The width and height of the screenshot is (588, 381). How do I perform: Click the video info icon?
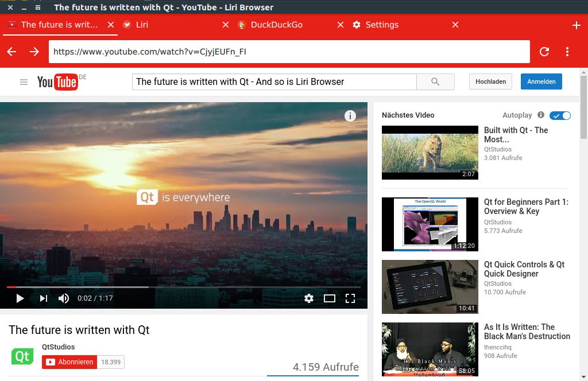pos(350,115)
